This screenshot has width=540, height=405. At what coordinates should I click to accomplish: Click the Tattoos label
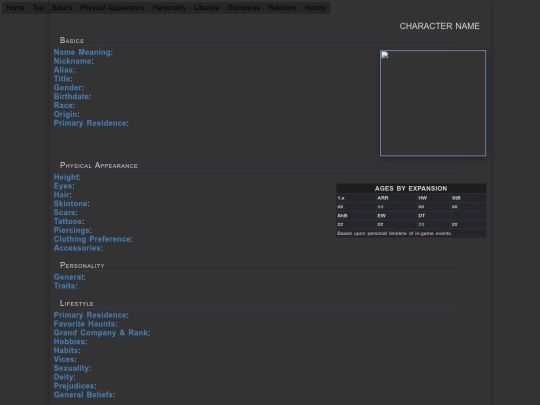(x=68, y=221)
